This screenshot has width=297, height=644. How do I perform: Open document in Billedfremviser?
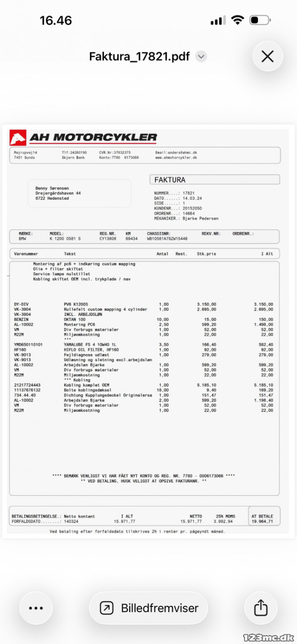click(148, 608)
